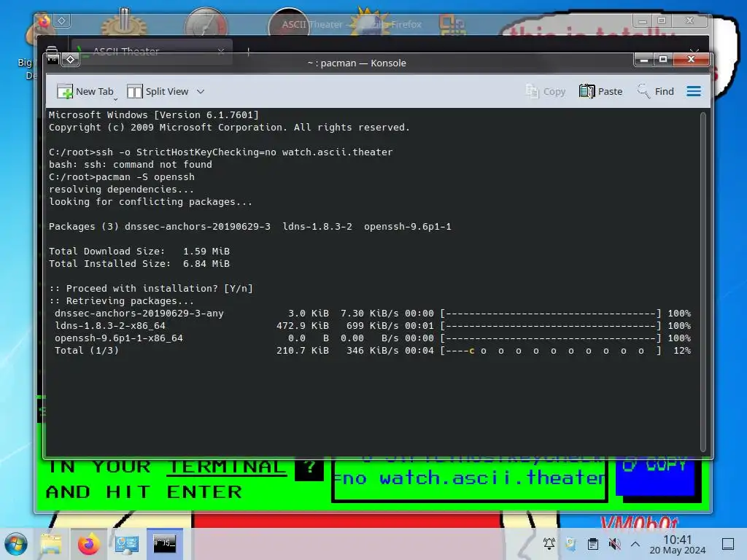Minimize the Konsole window

(x=643, y=60)
